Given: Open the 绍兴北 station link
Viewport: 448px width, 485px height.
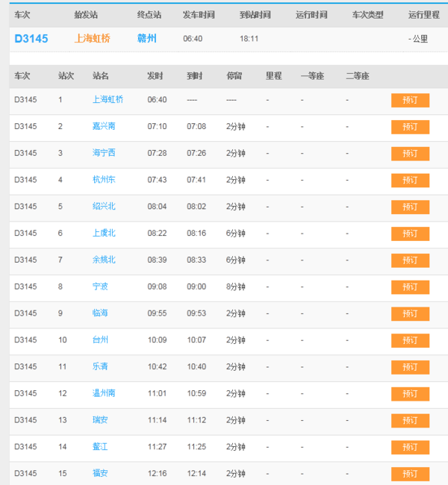Looking at the screenshot, I should click(x=104, y=207).
